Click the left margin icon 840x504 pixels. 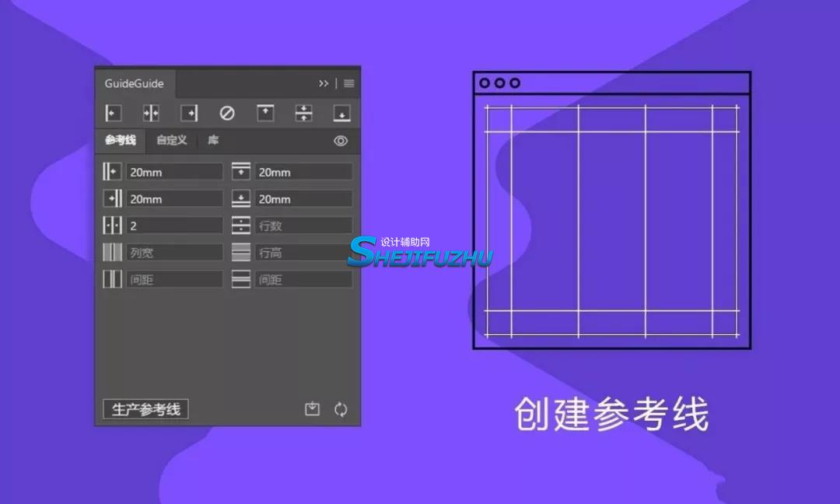point(112,171)
